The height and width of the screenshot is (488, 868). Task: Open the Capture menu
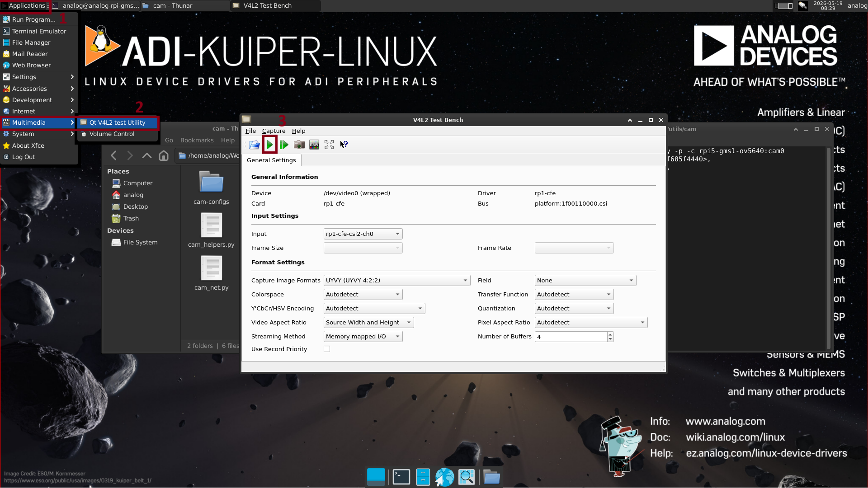tap(274, 131)
